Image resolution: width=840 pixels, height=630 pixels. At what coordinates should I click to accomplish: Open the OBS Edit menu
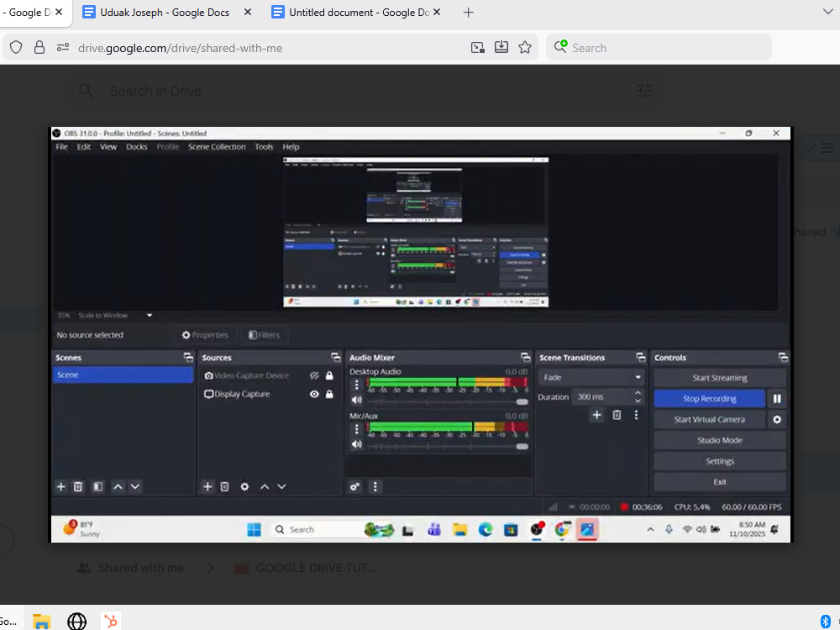(x=83, y=147)
